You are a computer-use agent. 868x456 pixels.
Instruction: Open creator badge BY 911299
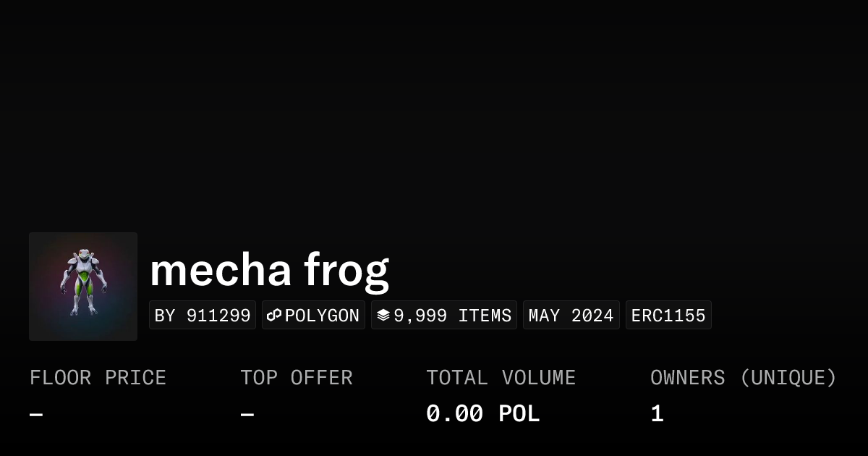click(203, 316)
